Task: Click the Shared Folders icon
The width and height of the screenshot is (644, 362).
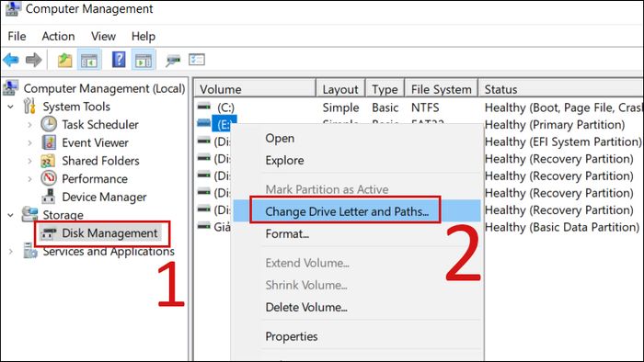Action: click(48, 161)
